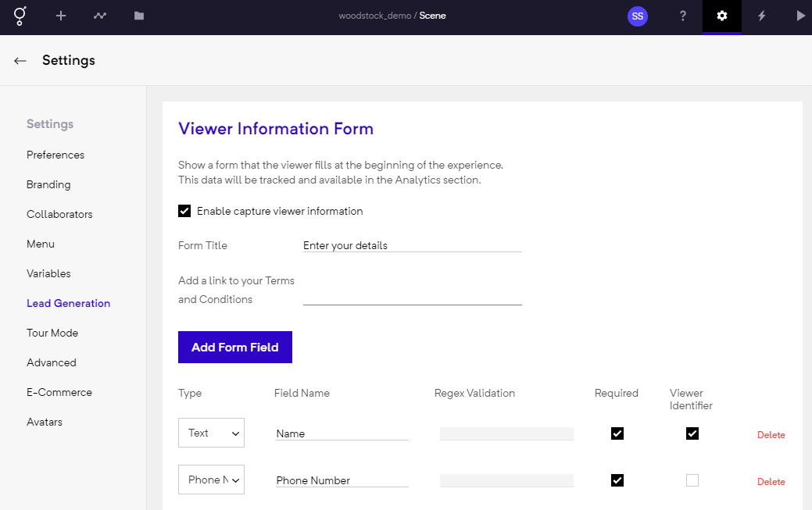
Task: Open the Text type dropdown
Action: pos(211,433)
